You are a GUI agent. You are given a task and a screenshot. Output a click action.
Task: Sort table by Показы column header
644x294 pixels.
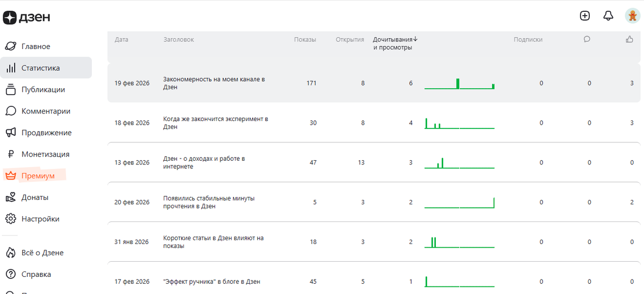(x=305, y=39)
